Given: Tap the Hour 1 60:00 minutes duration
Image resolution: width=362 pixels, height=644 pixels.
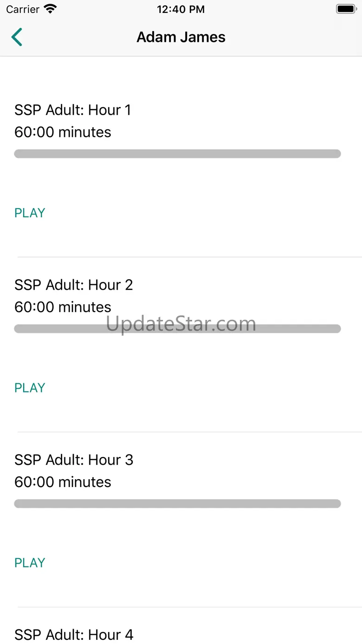Looking at the screenshot, I should pos(63,132).
